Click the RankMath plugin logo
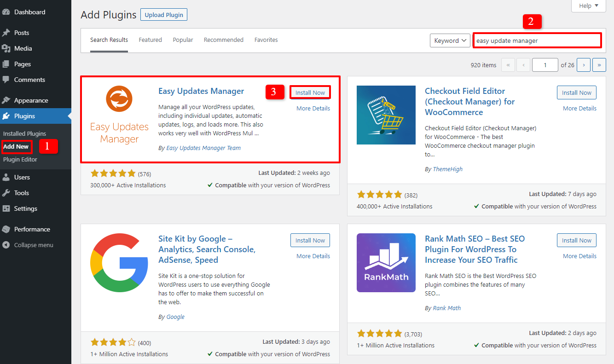 tap(386, 263)
